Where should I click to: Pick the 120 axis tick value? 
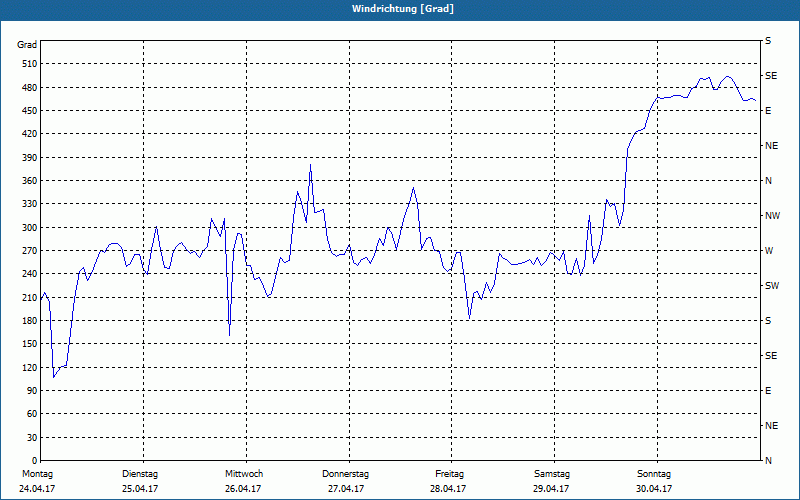(x=29, y=367)
